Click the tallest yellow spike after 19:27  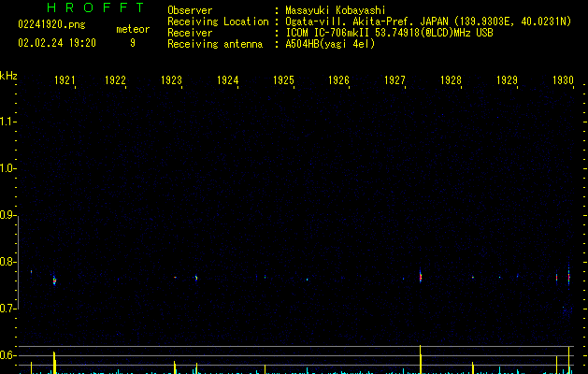coord(421,359)
